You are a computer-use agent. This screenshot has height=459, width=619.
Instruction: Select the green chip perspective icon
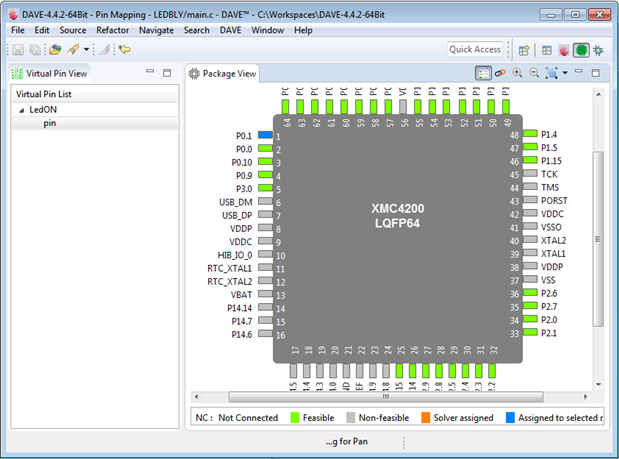581,49
